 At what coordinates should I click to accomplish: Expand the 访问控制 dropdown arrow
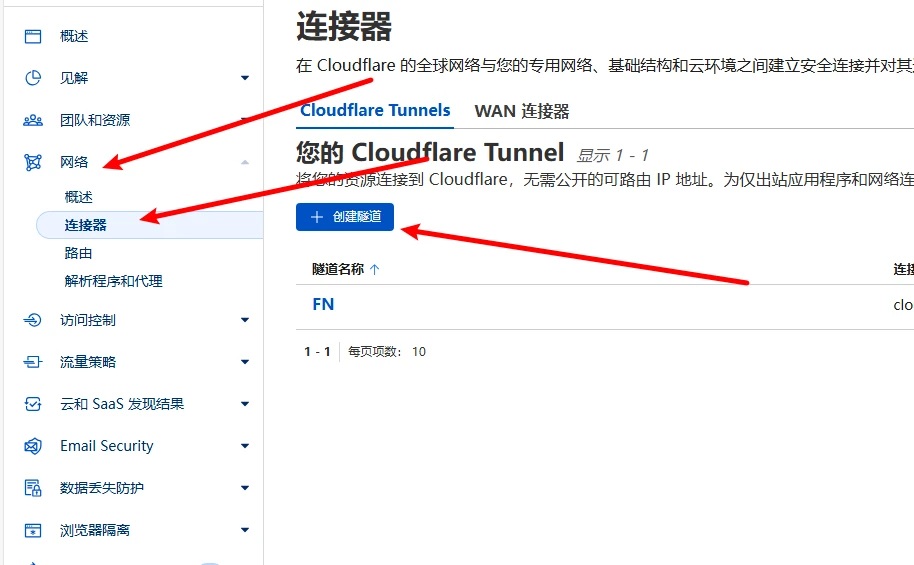[x=245, y=320]
